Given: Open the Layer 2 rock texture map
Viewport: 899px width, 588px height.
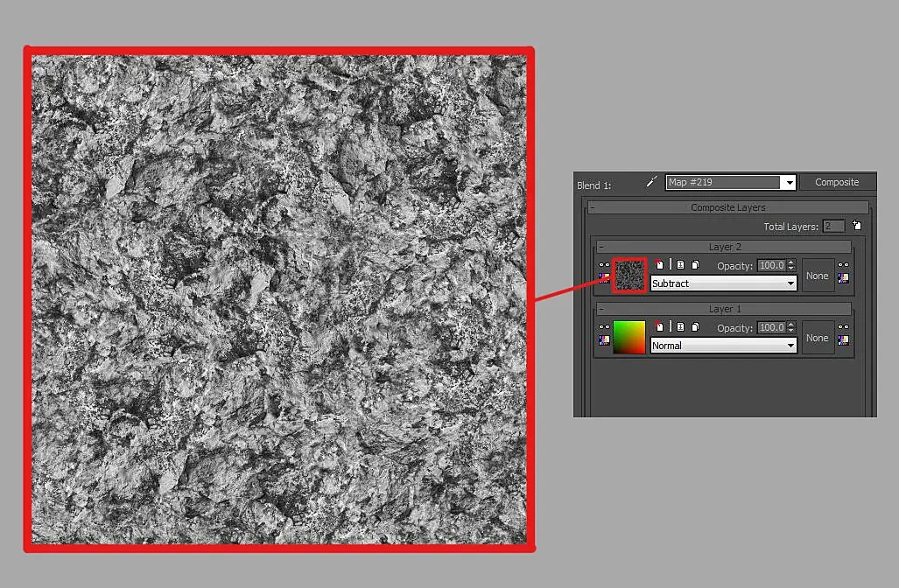Looking at the screenshot, I should click(x=629, y=275).
